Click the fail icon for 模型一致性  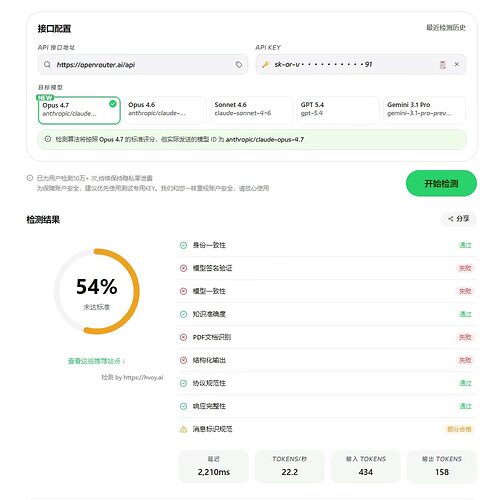(x=183, y=291)
